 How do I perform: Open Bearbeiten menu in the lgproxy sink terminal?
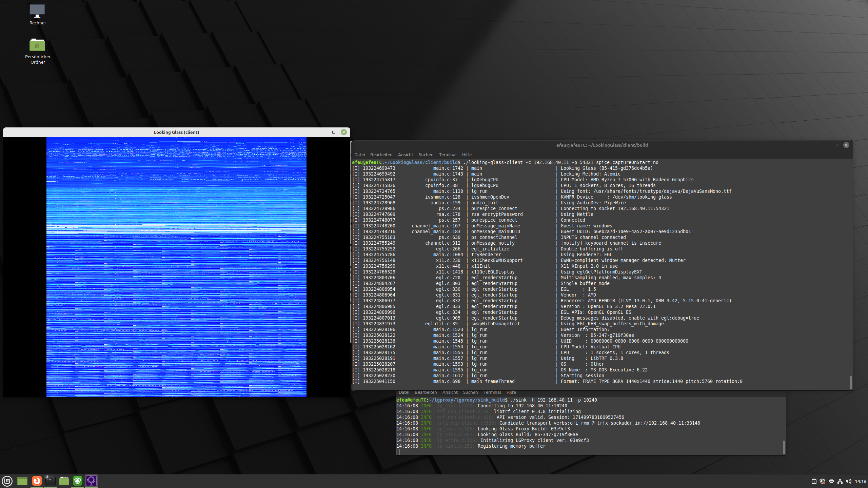[426, 392]
